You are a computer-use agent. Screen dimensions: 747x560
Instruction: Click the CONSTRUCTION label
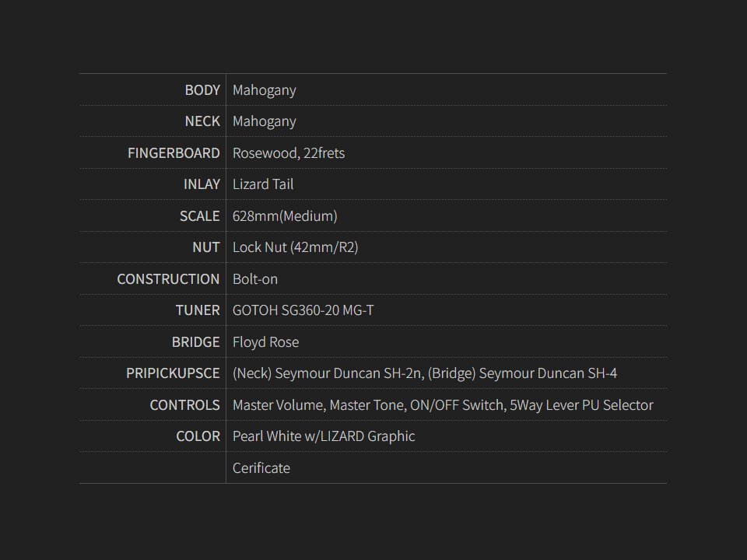(168, 279)
